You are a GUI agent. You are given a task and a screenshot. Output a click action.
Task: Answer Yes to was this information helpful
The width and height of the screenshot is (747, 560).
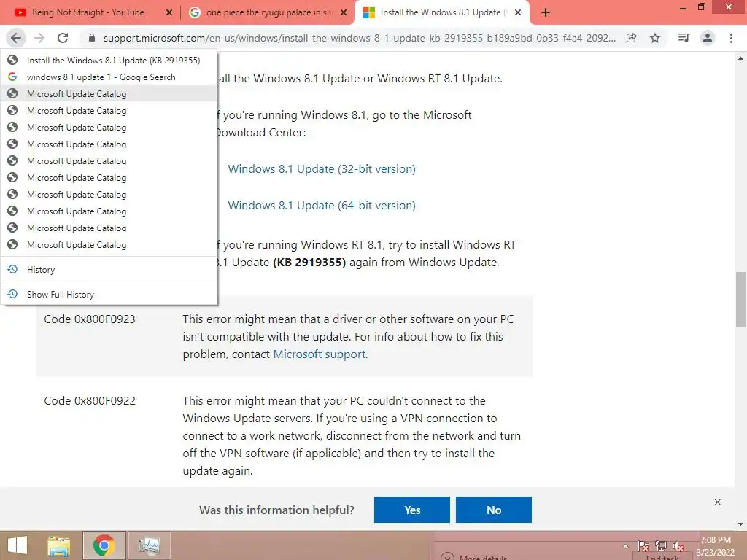pyautogui.click(x=412, y=510)
